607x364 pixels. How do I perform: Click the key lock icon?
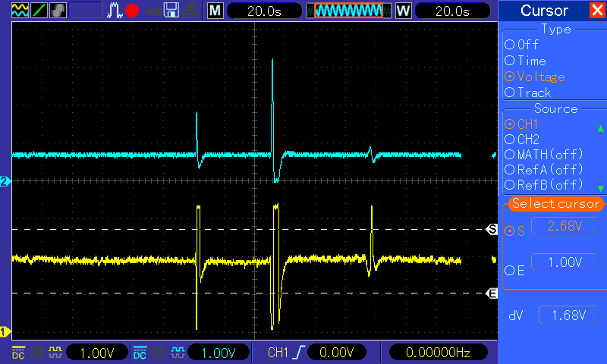(x=153, y=11)
